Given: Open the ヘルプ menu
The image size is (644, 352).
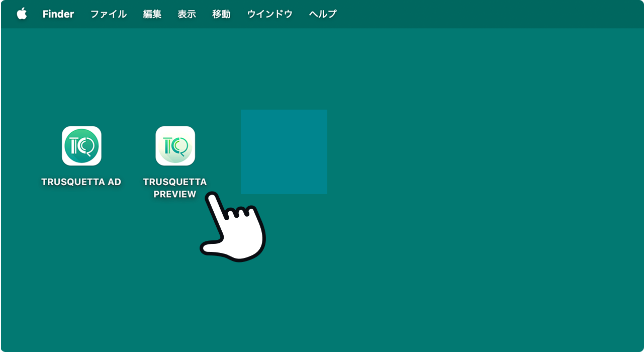Looking at the screenshot, I should click(323, 14).
